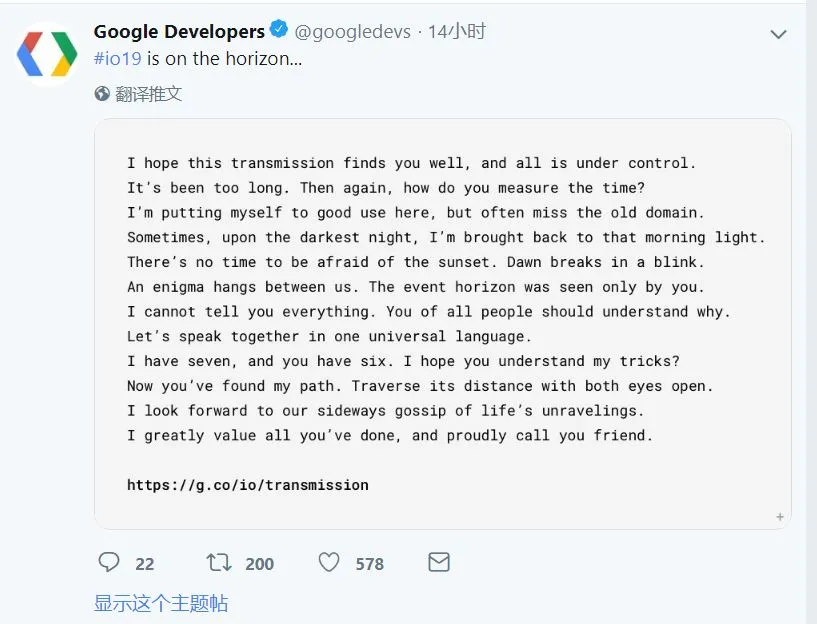Click the globe translate icon

[x=102, y=94]
